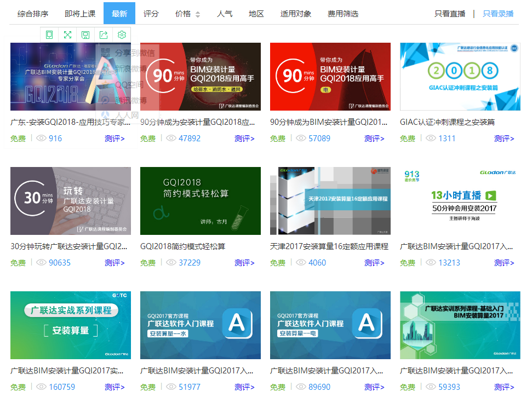Image resolution: width=532 pixels, height=409 pixels.
Task: Click the eye icon beside view count 13213
Action: (431, 262)
